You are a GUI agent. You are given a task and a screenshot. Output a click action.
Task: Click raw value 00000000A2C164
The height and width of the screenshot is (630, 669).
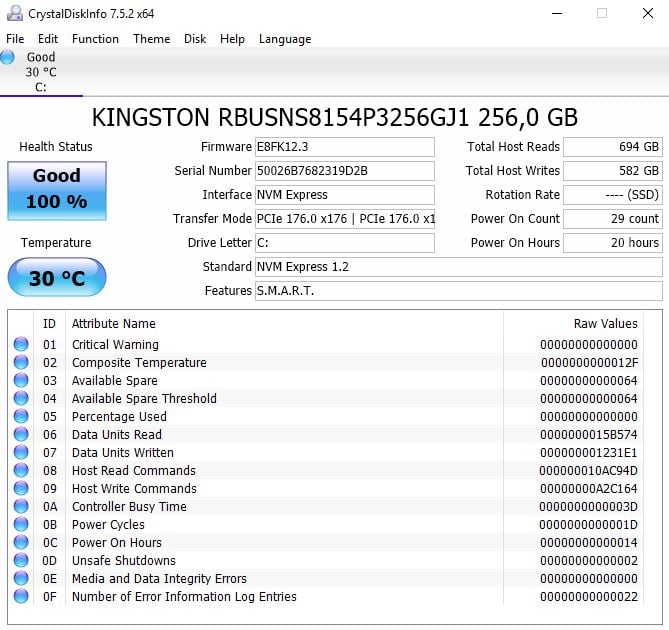[x=589, y=488]
